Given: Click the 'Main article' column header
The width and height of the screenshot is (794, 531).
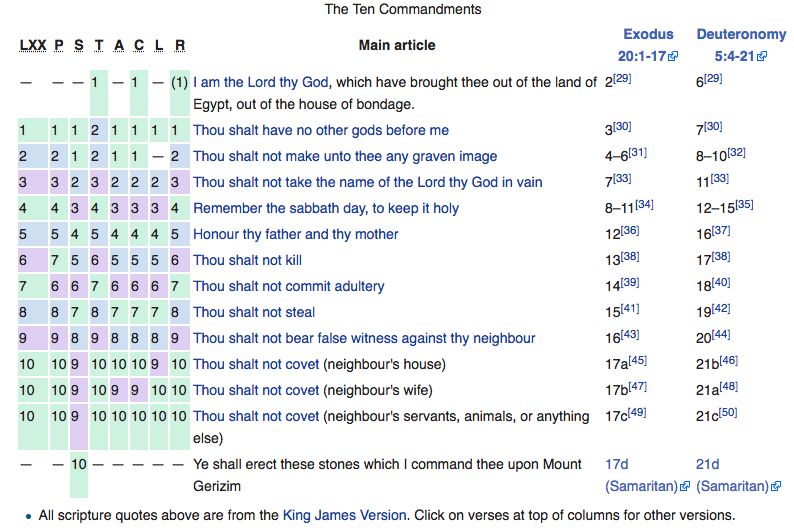Looking at the screenshot, I should 397,45.
